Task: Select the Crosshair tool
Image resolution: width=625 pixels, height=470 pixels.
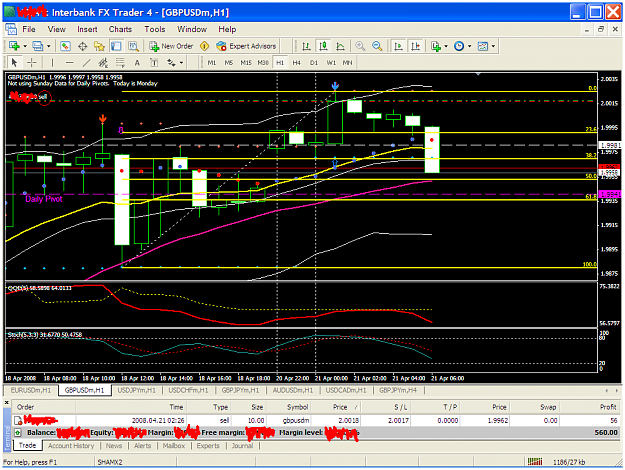Action: tap(31, 63)
